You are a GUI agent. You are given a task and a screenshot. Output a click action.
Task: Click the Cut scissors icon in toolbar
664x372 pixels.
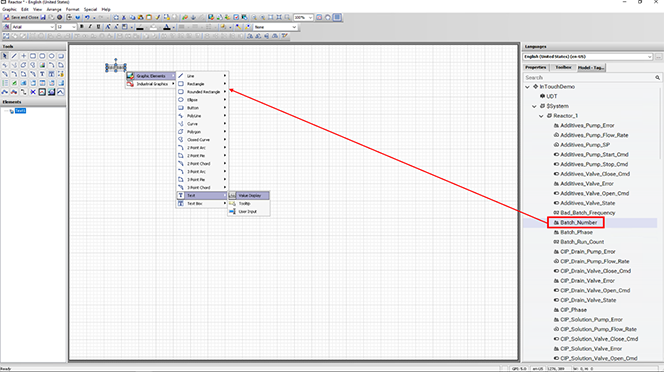[x=124, y=17]
